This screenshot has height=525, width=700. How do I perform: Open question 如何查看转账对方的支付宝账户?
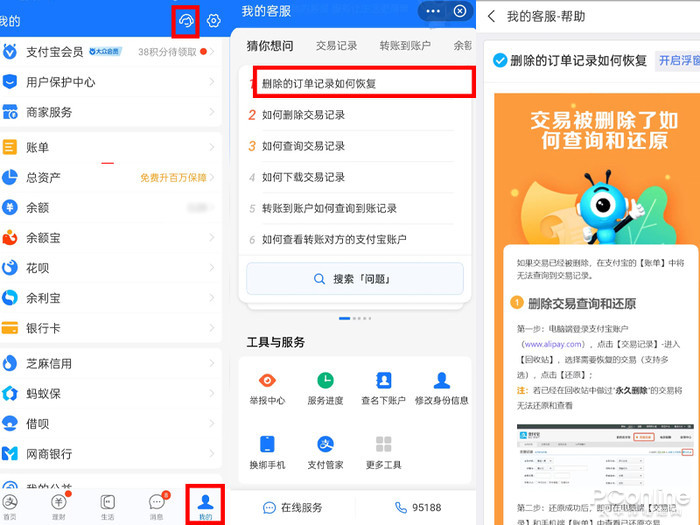(x=334, y=240)
